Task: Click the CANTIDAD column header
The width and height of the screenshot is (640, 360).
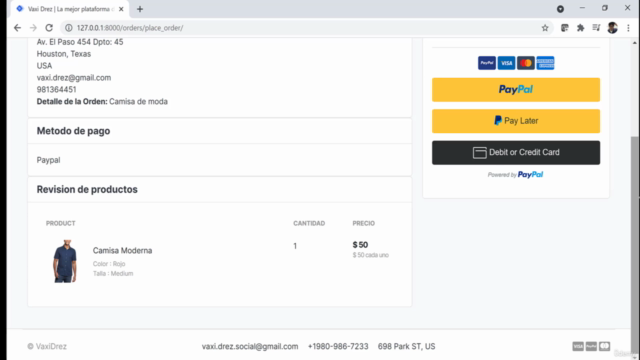Action: click(x=309, y=223)
